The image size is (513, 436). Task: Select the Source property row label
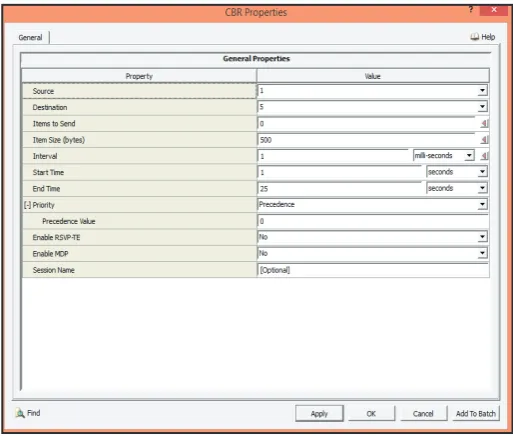(x=43, y=91)
